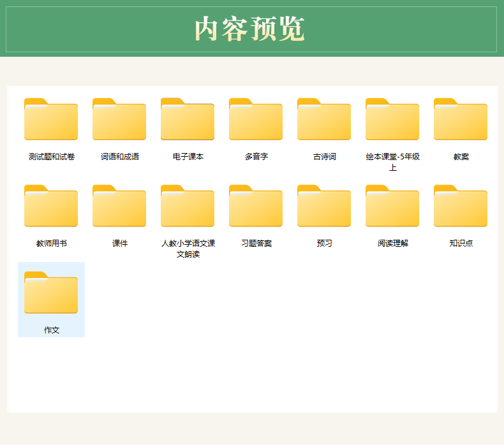Click the 多音字 label text

pyautogui.click(x=256, y=157)
